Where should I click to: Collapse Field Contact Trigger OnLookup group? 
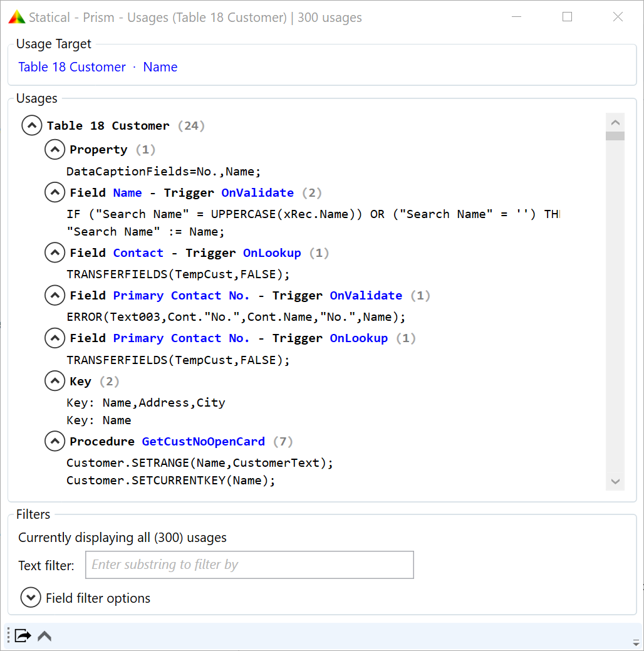[x=55, y=253]
